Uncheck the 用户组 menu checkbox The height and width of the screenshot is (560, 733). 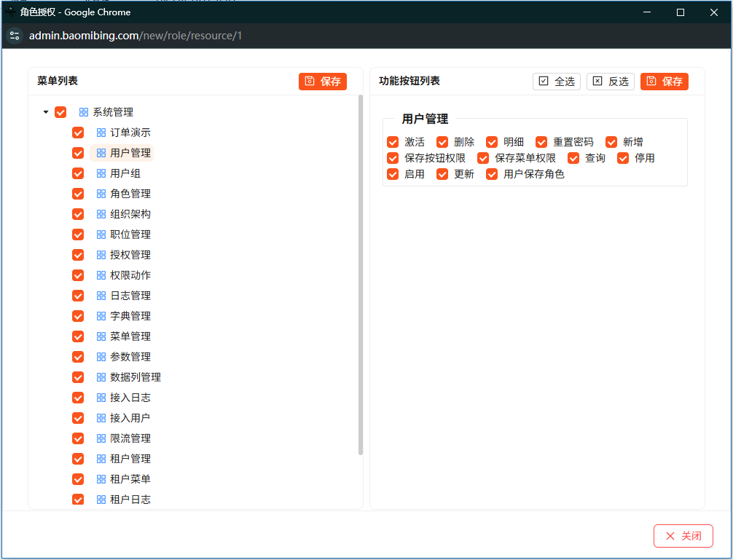[78, 173]
